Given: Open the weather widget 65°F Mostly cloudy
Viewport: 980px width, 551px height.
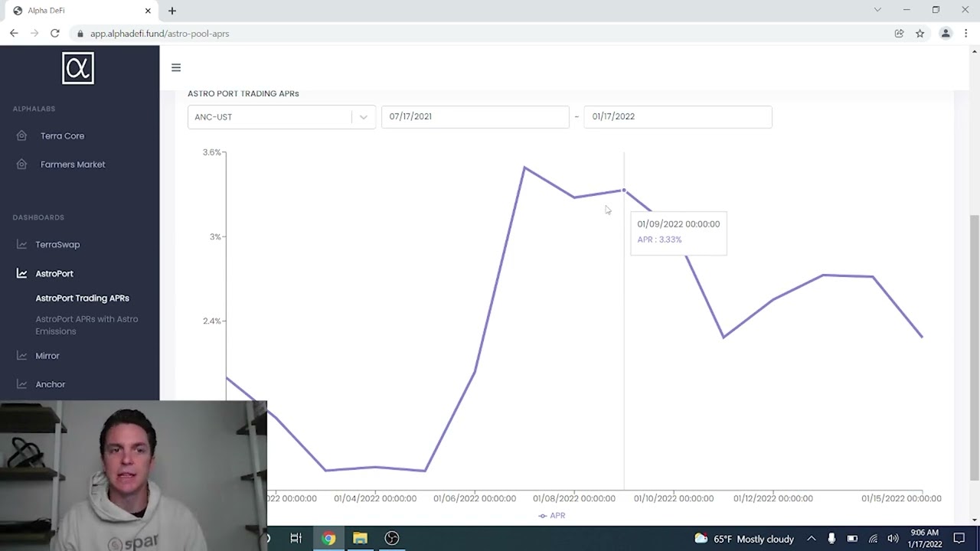Looking at the screenshot, I should [744, 539].
